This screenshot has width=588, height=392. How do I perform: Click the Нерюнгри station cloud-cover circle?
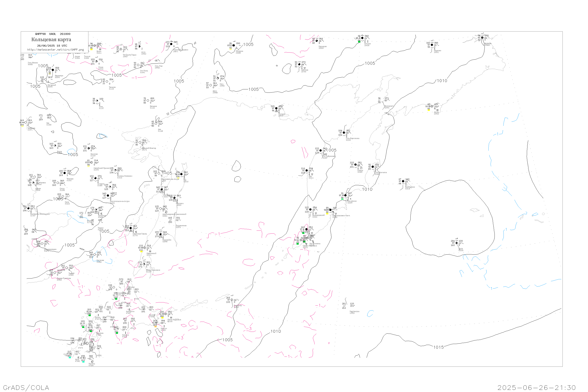point(53,70)
